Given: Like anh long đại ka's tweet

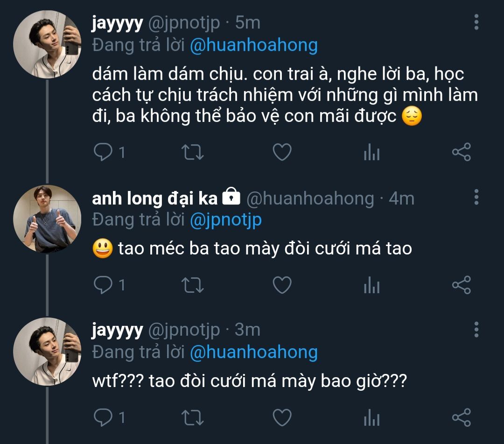Looking at the screenshot, I should click(x=282, y=285).
